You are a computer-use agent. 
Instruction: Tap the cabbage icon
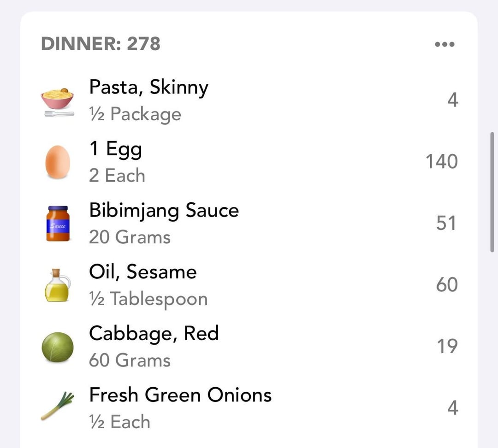[58, 347]
